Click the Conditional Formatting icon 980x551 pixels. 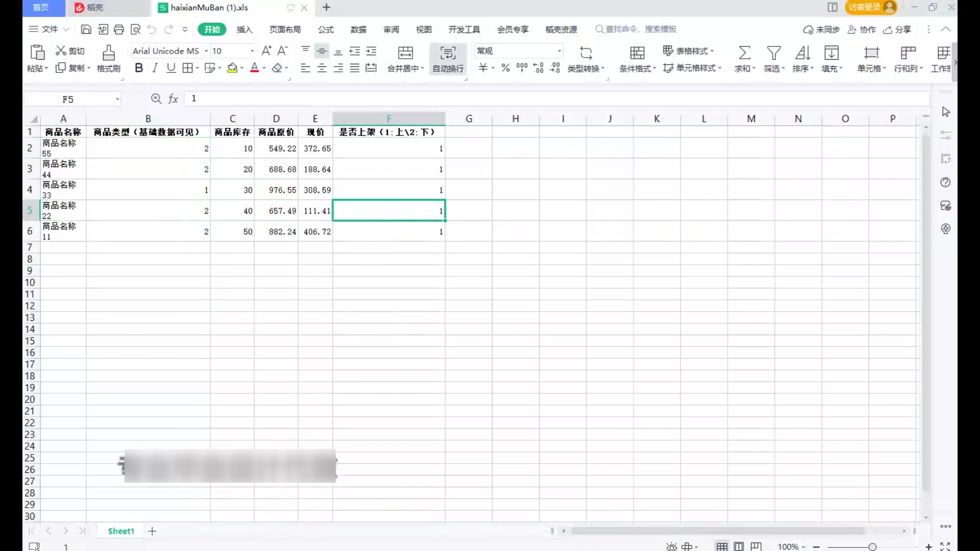click(637, 53)
